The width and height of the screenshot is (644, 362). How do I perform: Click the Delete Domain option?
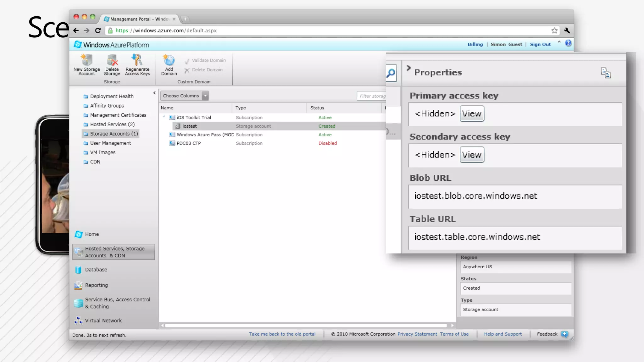coord(203,70)
